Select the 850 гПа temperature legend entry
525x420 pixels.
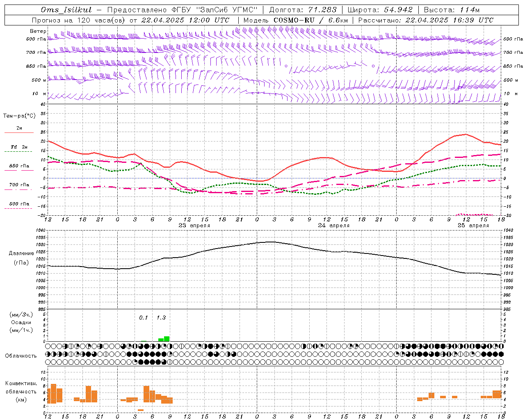(19, 166)
